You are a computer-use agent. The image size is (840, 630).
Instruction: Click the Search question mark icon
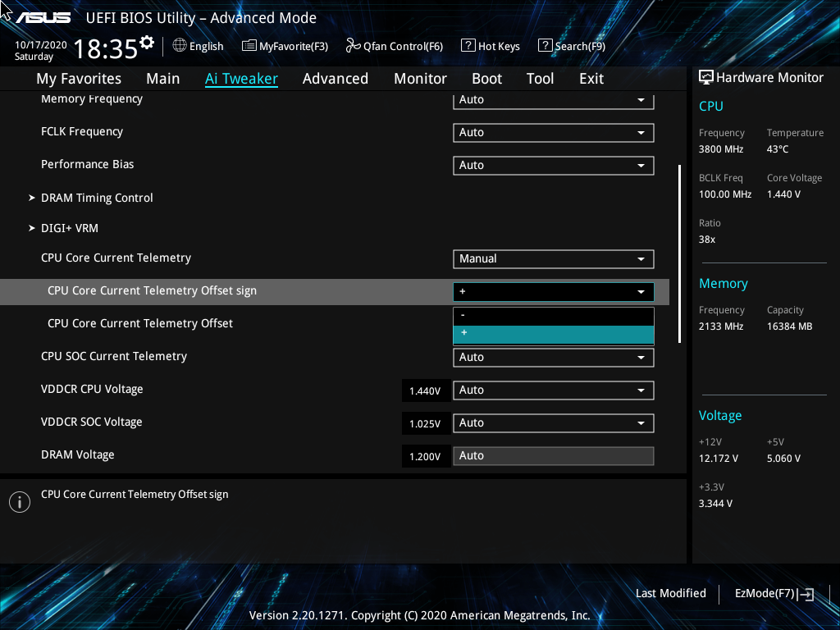point(545,46)
